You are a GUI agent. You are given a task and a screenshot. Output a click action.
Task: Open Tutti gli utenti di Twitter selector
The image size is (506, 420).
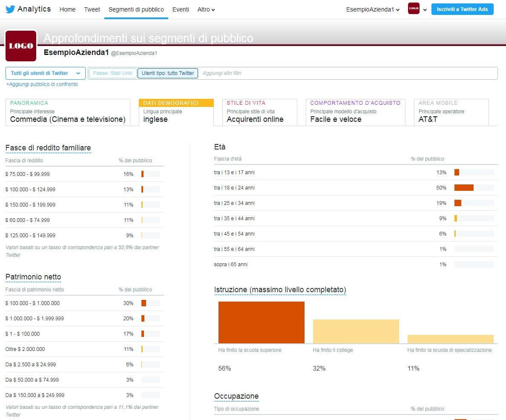pyautogui.click(x=45, y=73)
